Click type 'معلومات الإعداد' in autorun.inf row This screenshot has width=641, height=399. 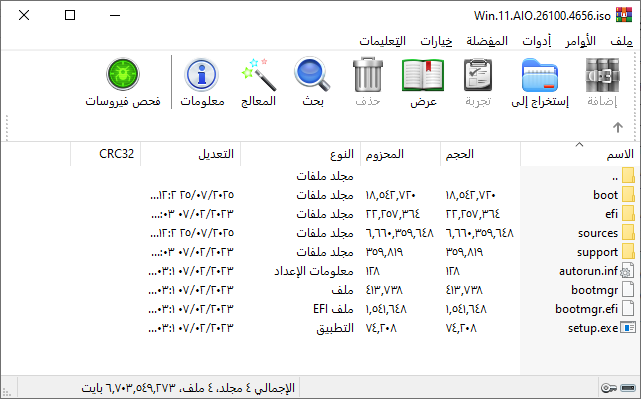314,271
